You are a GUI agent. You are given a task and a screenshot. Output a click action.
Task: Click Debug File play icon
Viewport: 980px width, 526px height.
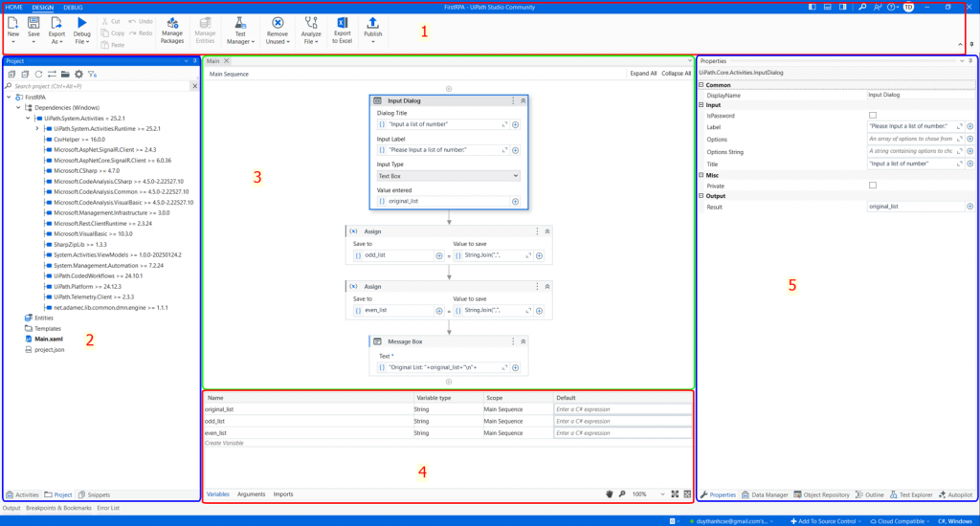(x=82, y=23)
